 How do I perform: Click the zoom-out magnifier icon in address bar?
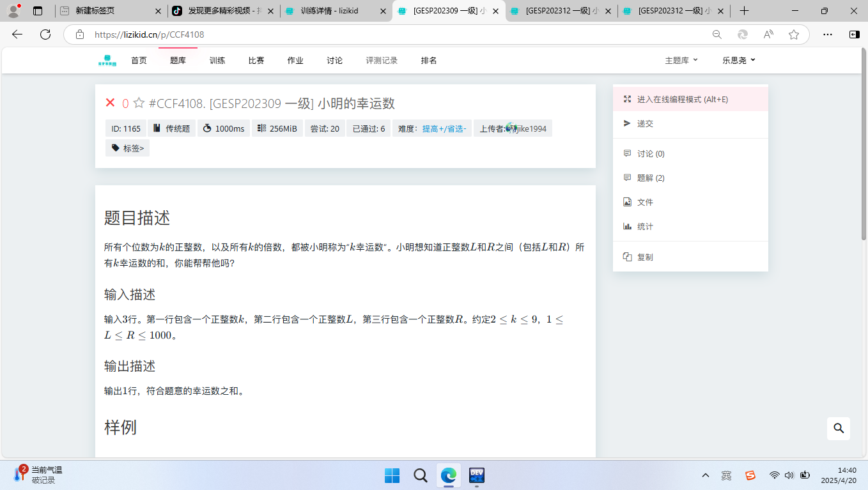[x=717, y=35]
